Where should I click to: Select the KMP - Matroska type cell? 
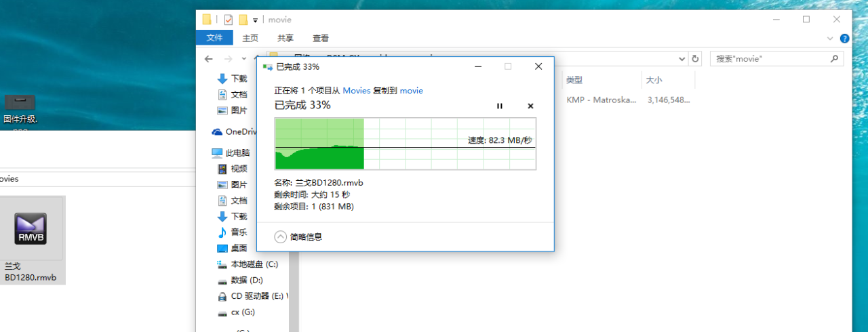click(x=601, y=100)
